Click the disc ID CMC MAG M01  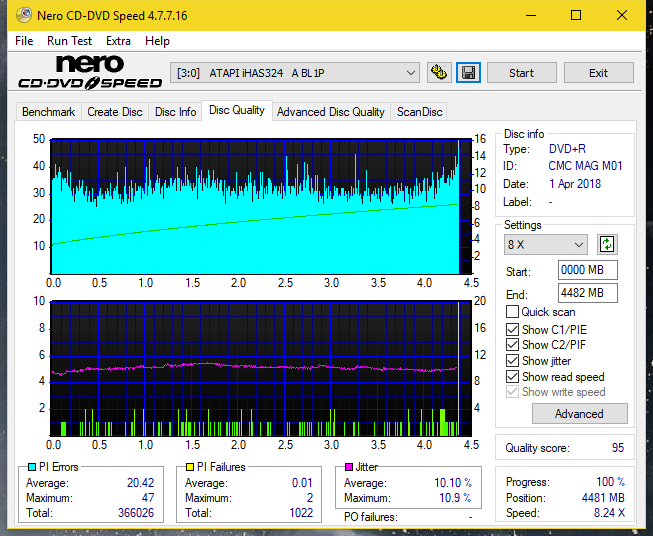tap(585, 166)
